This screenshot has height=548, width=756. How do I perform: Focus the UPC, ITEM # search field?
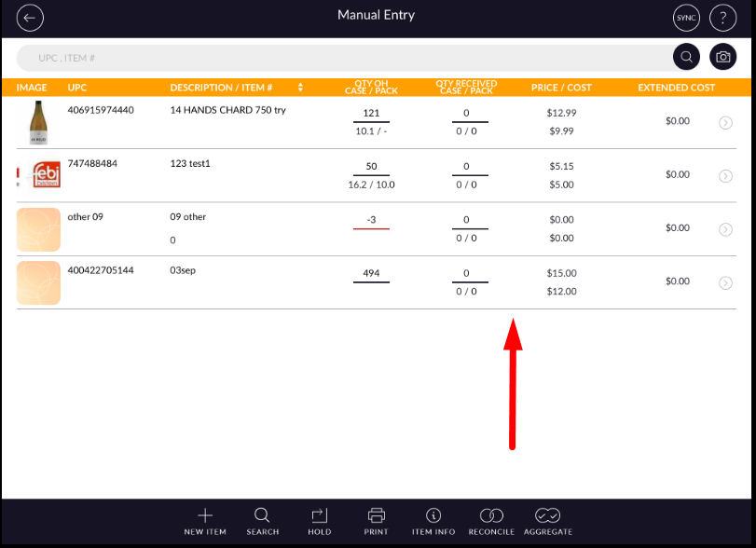(x=345, y=58)
